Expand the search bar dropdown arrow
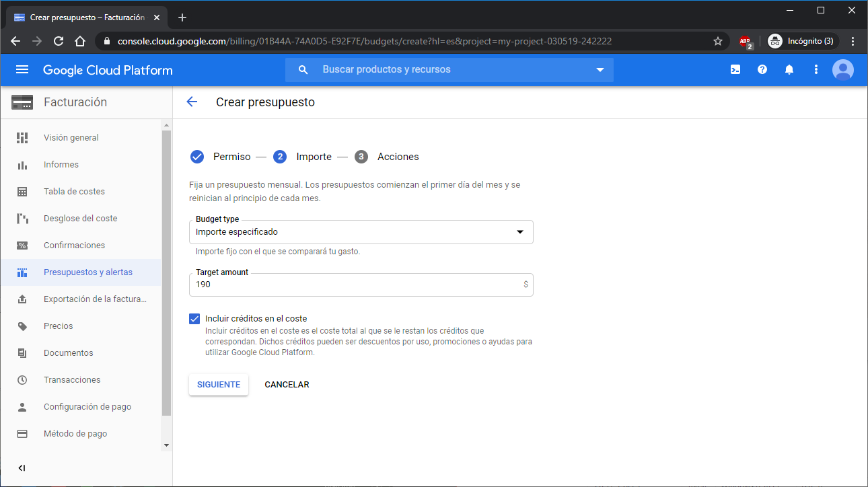868x487 pixels. coord(600,70)
